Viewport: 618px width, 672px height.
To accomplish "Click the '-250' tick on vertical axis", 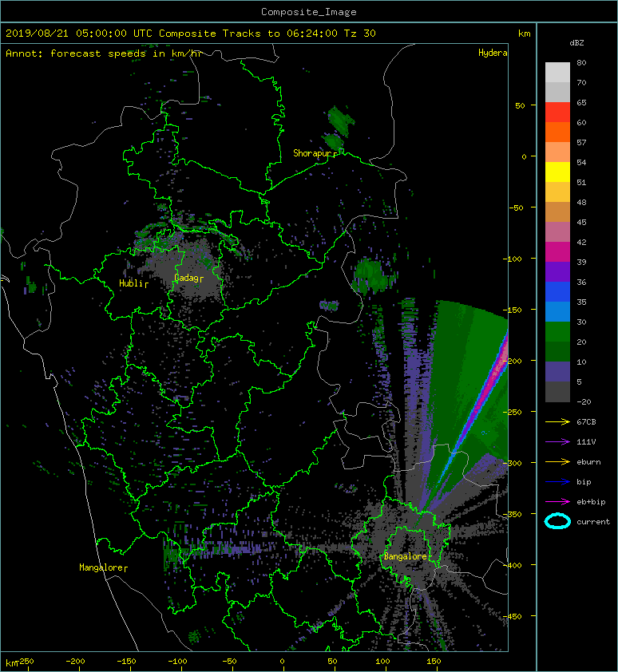I will 513,413.
